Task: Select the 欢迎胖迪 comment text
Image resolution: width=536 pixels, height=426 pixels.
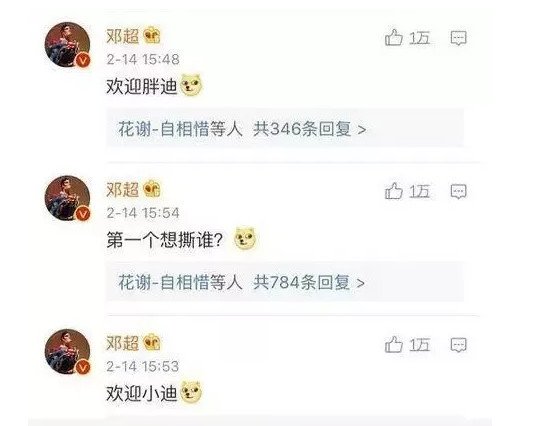Action: 142,86
